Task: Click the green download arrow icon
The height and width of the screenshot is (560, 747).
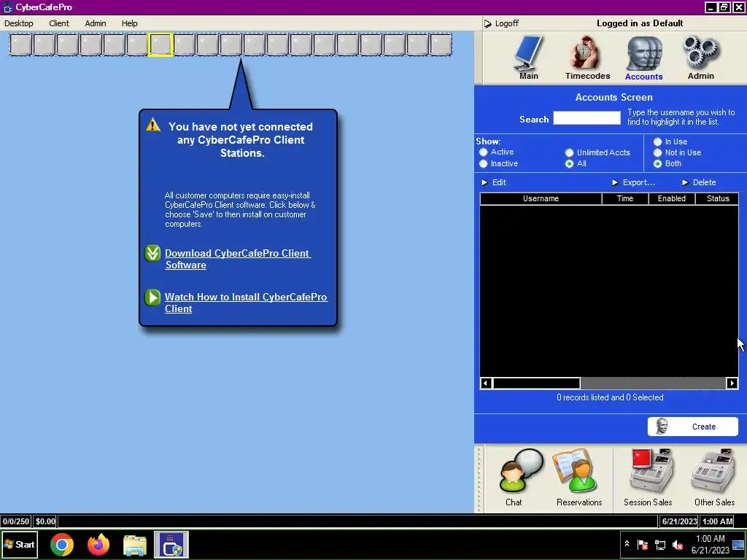Action: (152, 253)
